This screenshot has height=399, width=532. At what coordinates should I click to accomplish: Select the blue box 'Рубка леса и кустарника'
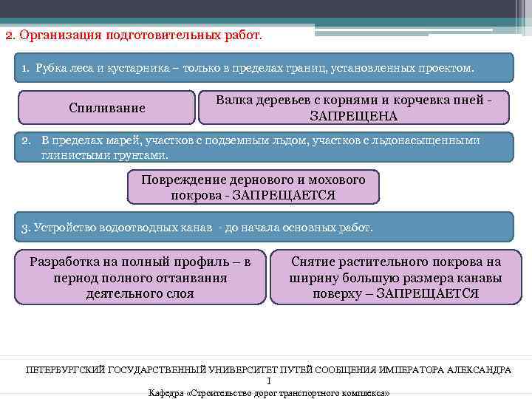264,67
